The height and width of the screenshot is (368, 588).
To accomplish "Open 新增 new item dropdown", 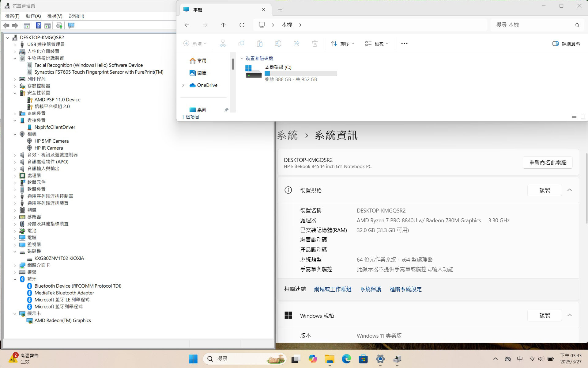I will click(195, 44).
